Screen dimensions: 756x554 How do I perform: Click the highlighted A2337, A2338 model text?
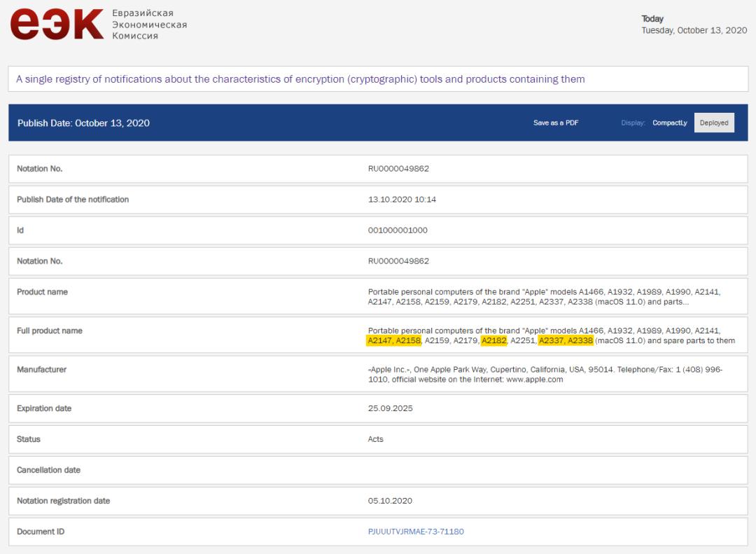click(566, 341)
